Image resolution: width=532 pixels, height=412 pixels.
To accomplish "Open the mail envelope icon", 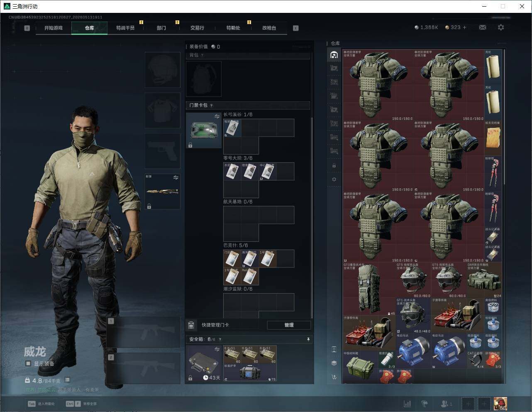I will click(x=483, y=27).
